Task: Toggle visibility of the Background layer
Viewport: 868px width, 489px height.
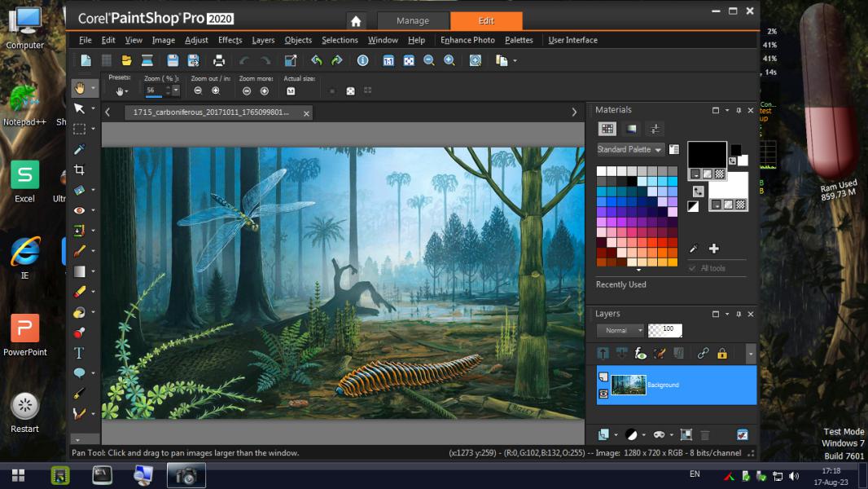Action: [x=603, y=394]
